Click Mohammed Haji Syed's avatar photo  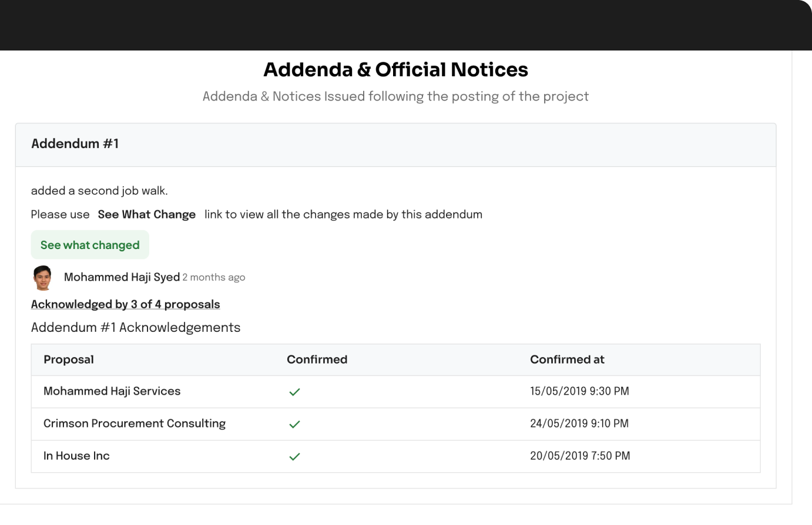(x=42, y=278)
